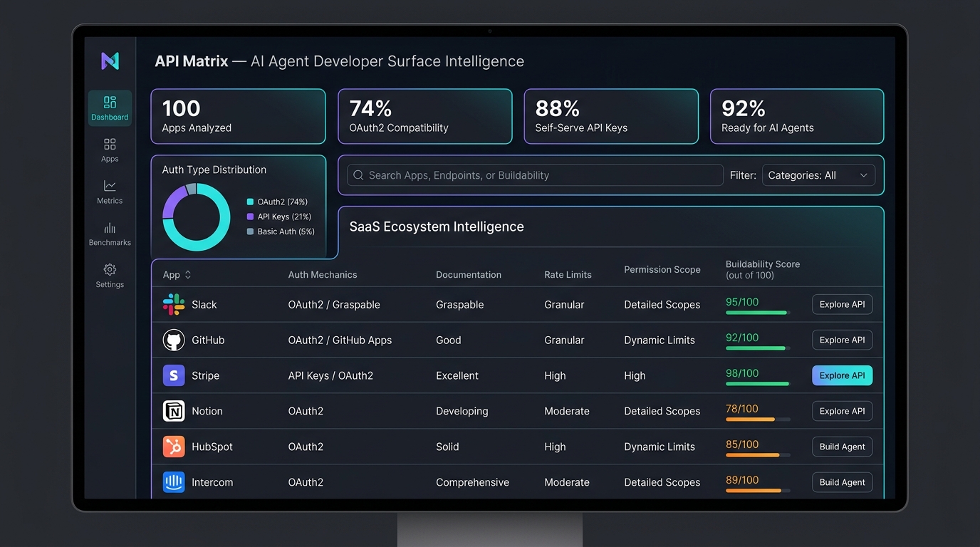Click Build Agent for HubSpot

click(842, 447)
